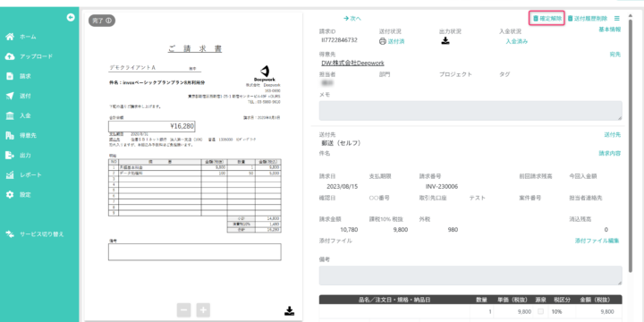Collapse sidebar with the back arrow icon
This screenshot has width=644, height=322.
[71, 17]
